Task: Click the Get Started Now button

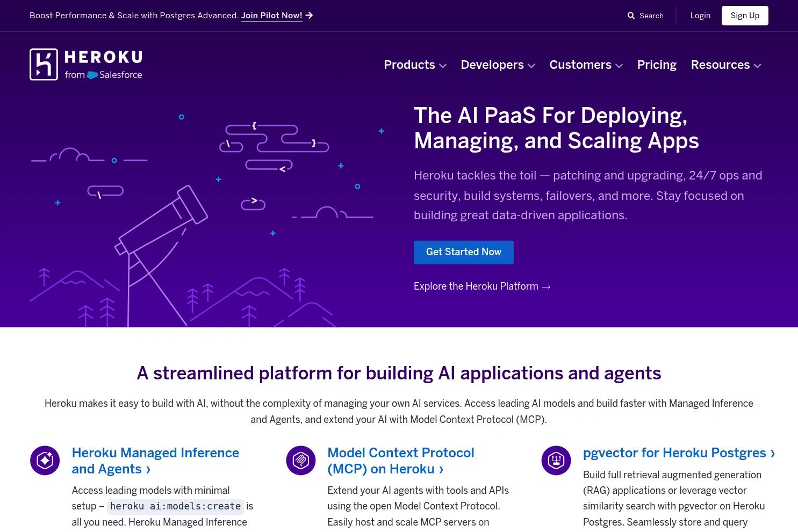Action: click(x=464, y=253)
